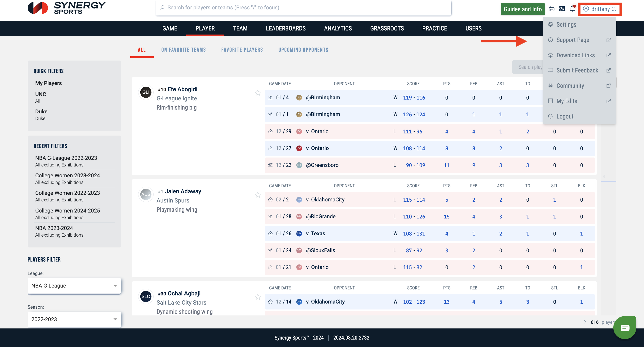Viewport: 644px width, 347px height.
Task: Click the Synergy Sports logo
Action: [66, 8]
